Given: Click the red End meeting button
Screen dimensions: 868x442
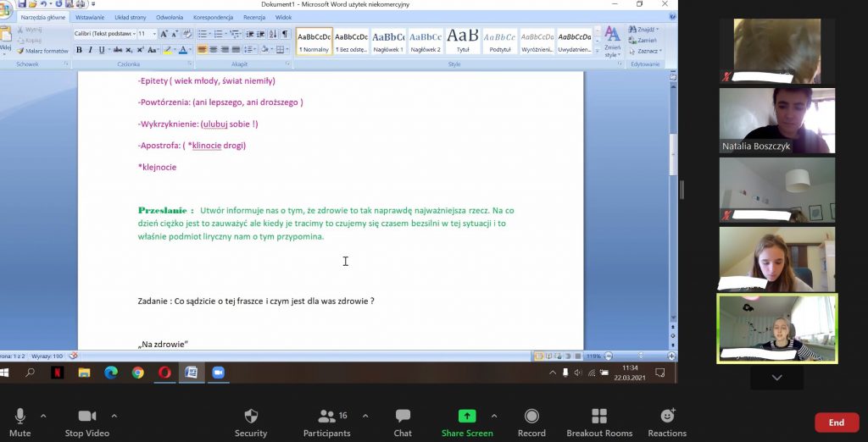Looking at the screenshot, I should click(836, 422).
